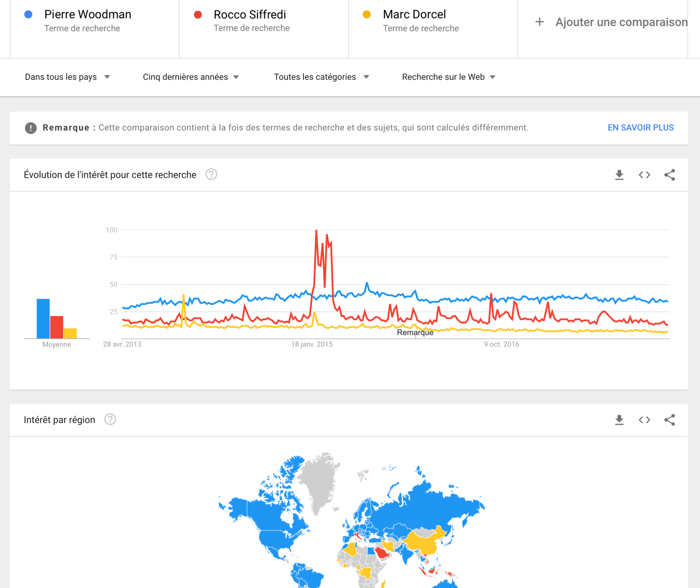Open the 'Recherche sur le Web' dropdown
The width and height of the screenshot is (700, 588).
coord(448,77)
